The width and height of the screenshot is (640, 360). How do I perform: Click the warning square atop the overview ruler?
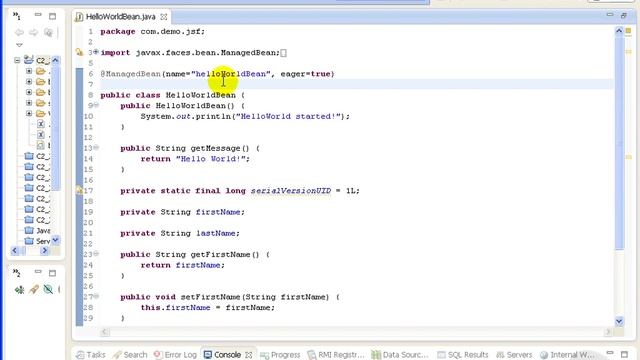click(x=628, y=31)
